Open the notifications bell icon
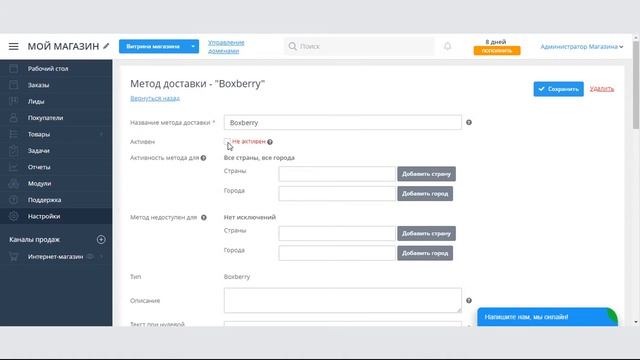The image size is (640, 360). click(447, 46)
